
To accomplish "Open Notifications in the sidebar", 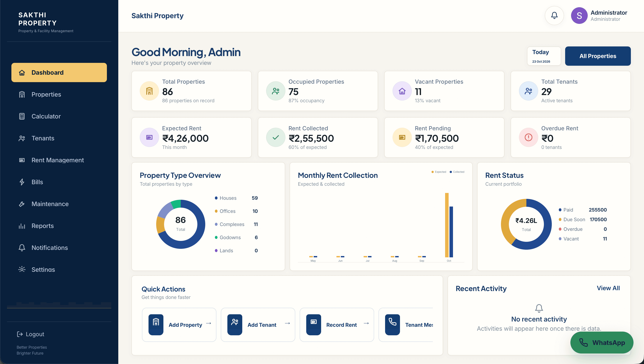I will pyautogui.click(x=59, y=248).
